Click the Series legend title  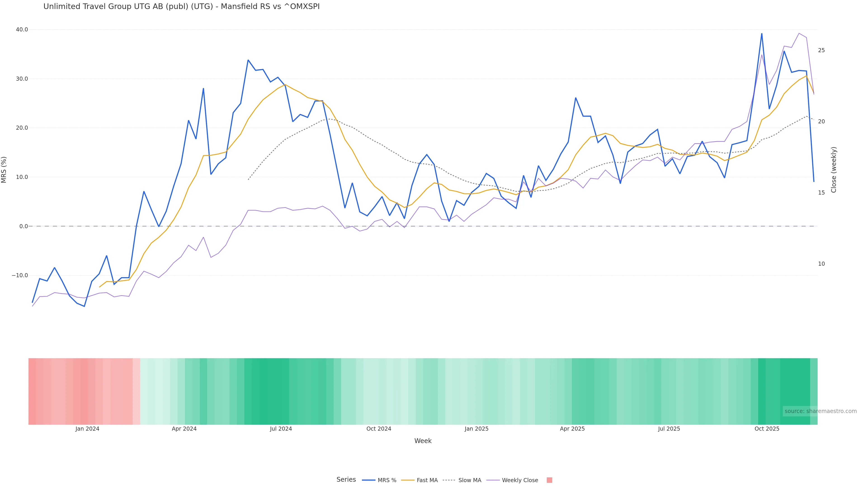point(346,480)
